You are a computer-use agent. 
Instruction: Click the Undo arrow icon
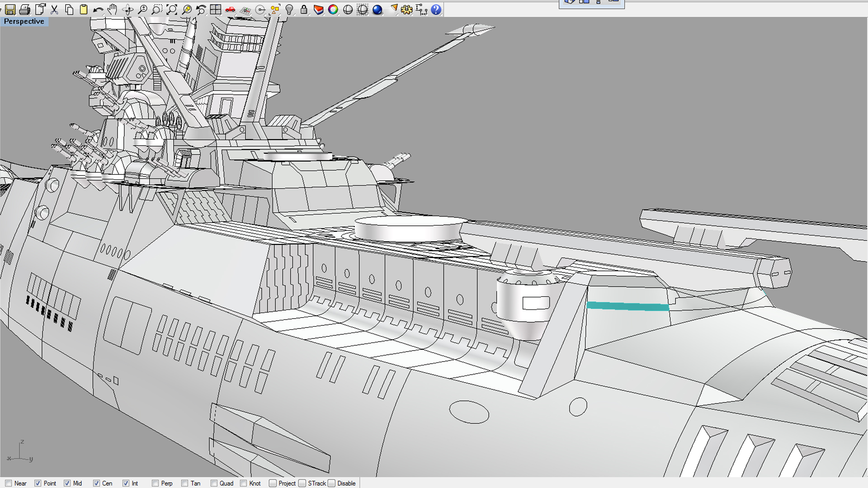(x=98, y=9)
